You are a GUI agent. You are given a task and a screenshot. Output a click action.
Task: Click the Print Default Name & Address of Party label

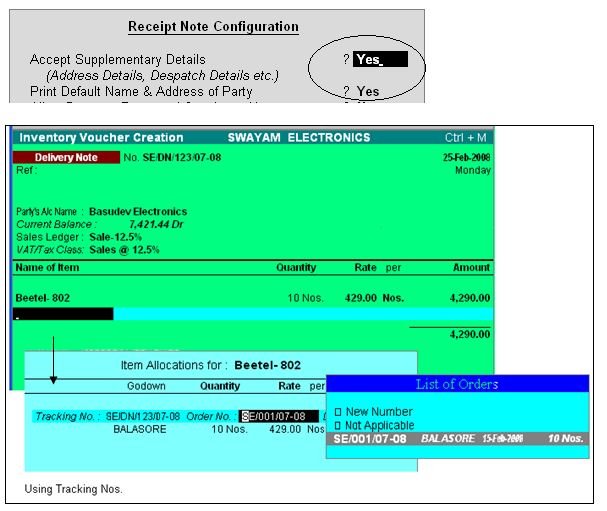(141, 91)
